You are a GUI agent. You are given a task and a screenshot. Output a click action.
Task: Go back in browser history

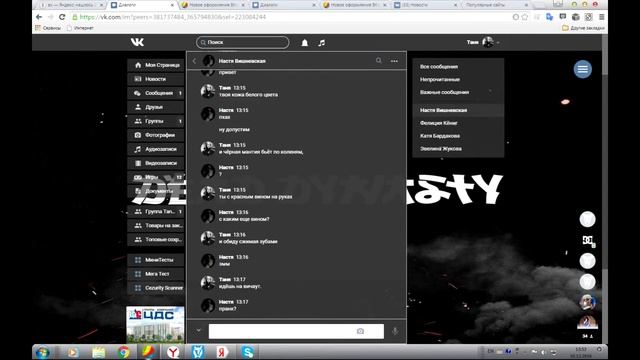pos(39,17)
